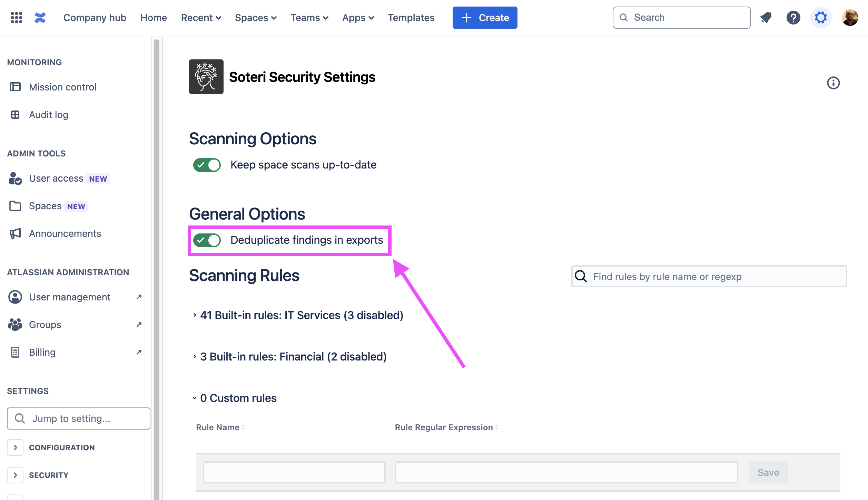Sort by Rule Name column
Screen dimensions: 868x500
[220, 427]
